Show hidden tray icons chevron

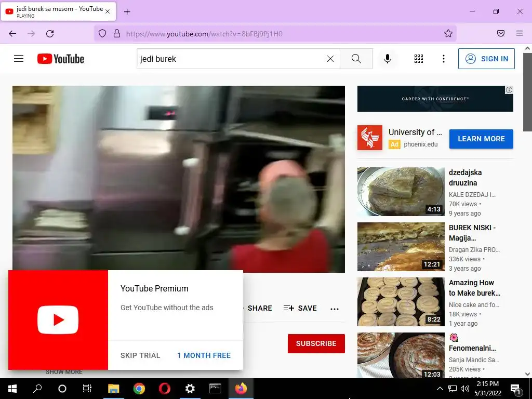pyautogui.click(x=440, y=389)
